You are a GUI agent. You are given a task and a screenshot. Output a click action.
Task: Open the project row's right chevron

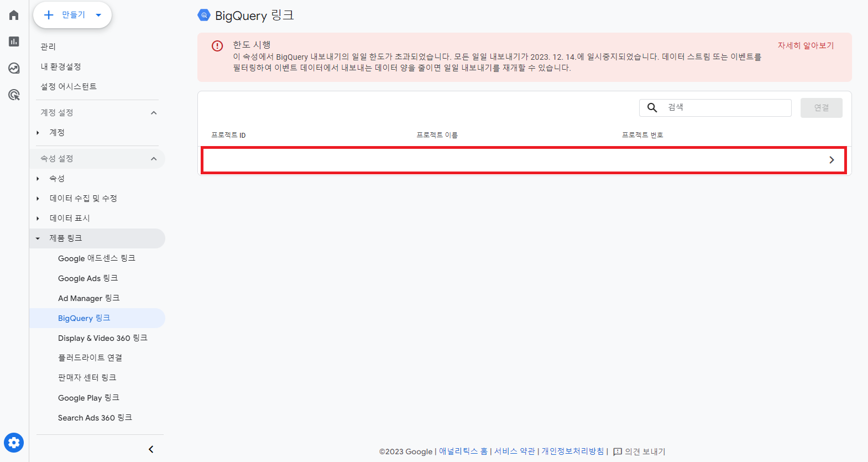(832, 160)
